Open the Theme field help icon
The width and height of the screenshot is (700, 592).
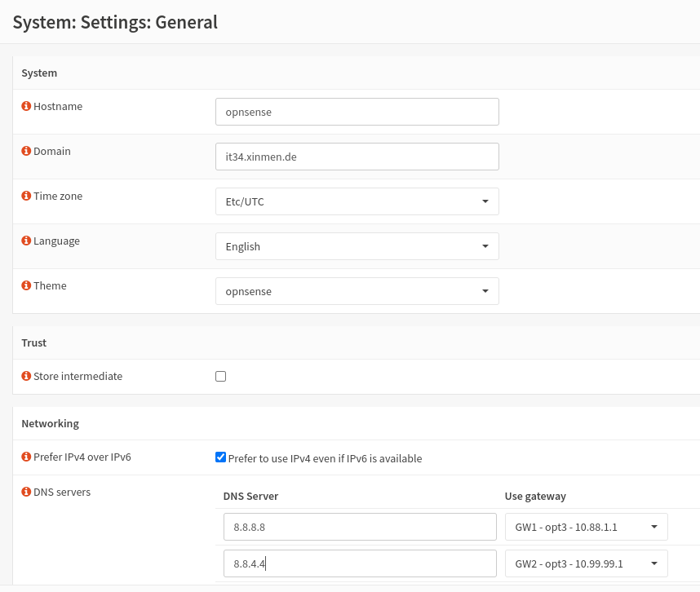tap(27, 285)
